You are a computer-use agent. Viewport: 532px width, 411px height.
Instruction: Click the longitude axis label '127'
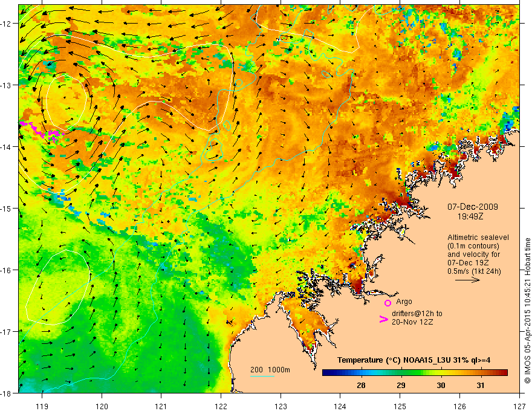pyautogui.click(x=519, y=406)
